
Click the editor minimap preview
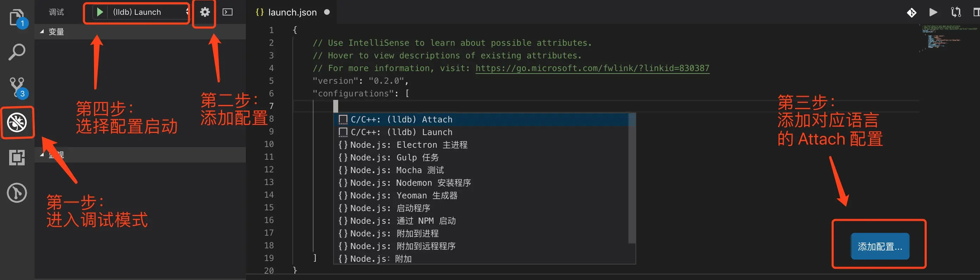click(x=949, y=38)
